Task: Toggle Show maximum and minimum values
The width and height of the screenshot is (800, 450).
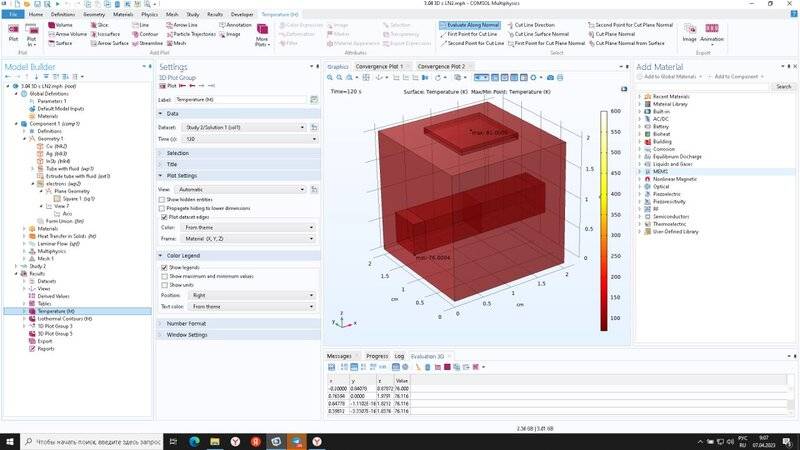Action: point(164,276)
